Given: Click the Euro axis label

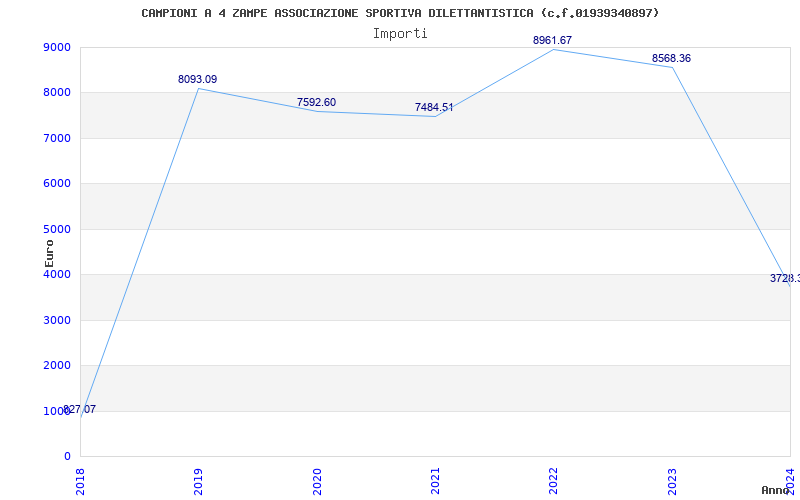Looking at the screenshot, I should coord(49,253).
